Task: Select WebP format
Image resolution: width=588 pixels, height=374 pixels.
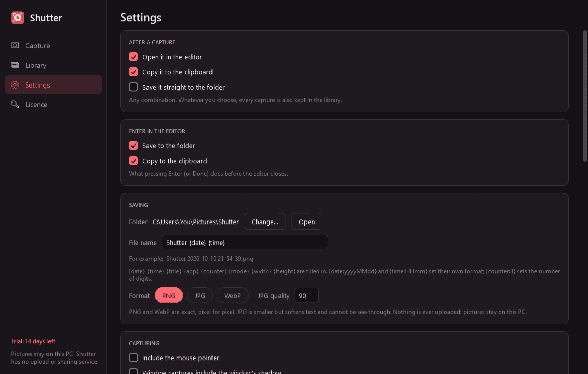Action: tap(232, 295)
